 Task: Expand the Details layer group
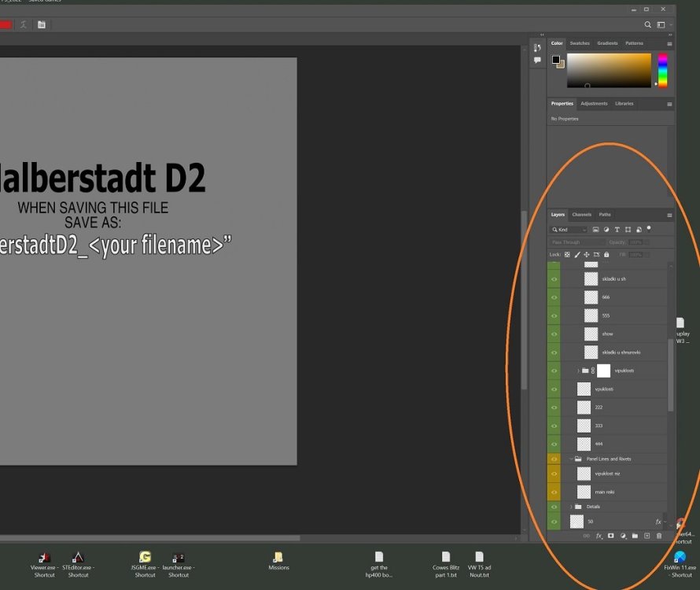(x=571, y=507)
